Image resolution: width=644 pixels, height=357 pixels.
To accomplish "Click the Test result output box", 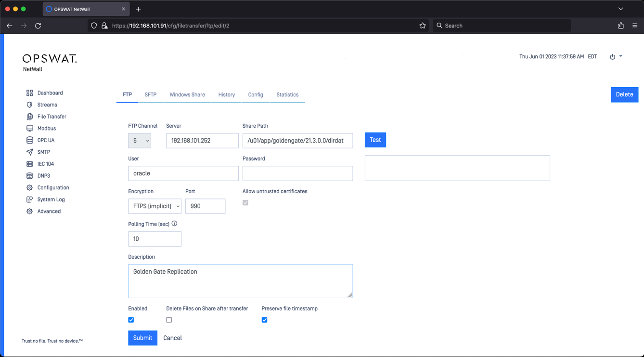I will coord(457,168).
